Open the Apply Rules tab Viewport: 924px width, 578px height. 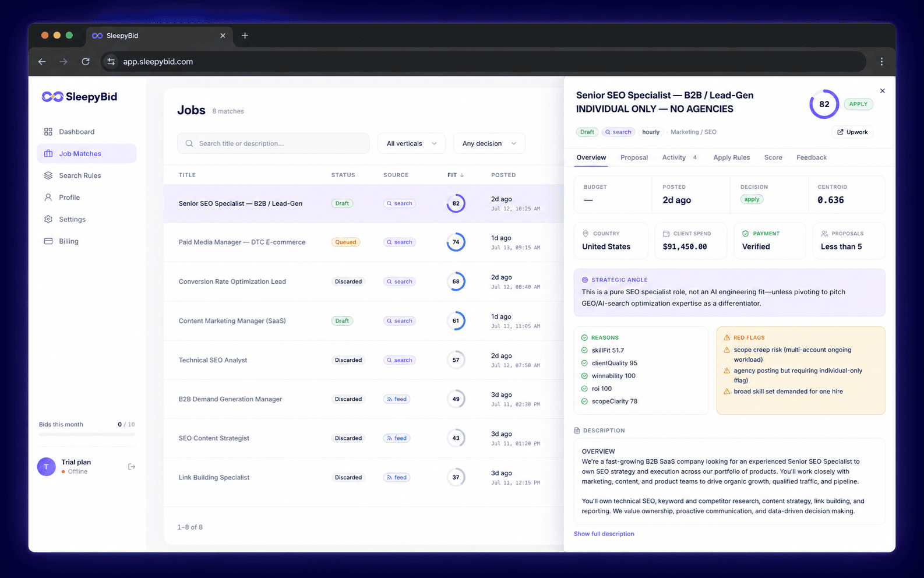[x=731, y=158]
